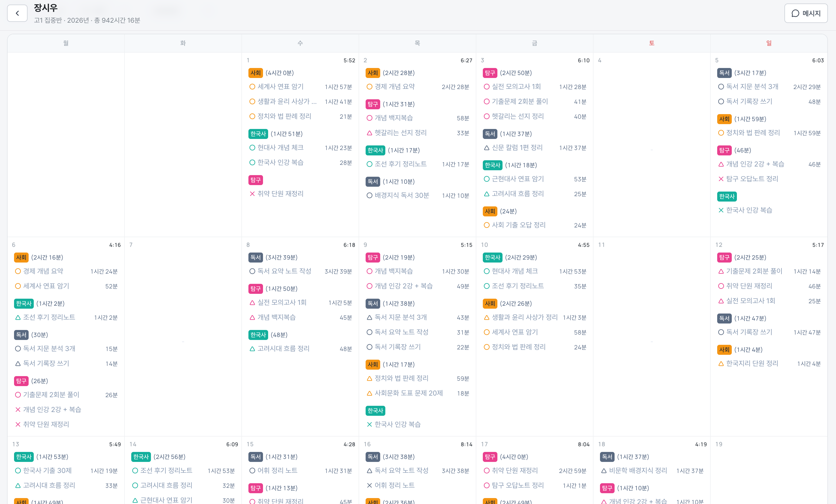The height and width of the screenshot is (504, 836).
Task: Click circle status icon for 세계사 연표 암기 on day 1
Action: 252,87
